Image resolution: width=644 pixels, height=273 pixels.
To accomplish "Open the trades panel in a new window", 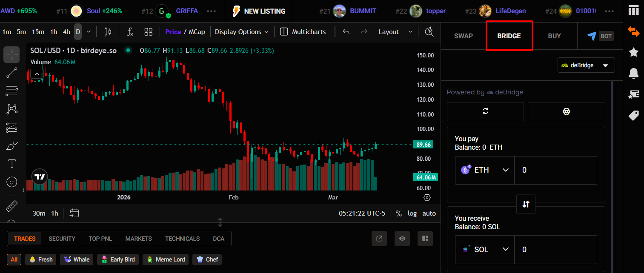I will [x=379, y=239].
